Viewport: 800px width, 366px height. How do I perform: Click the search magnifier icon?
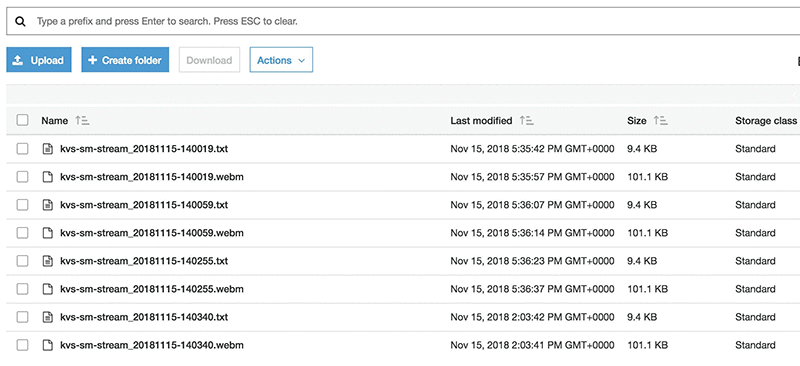tap(20, 21)
